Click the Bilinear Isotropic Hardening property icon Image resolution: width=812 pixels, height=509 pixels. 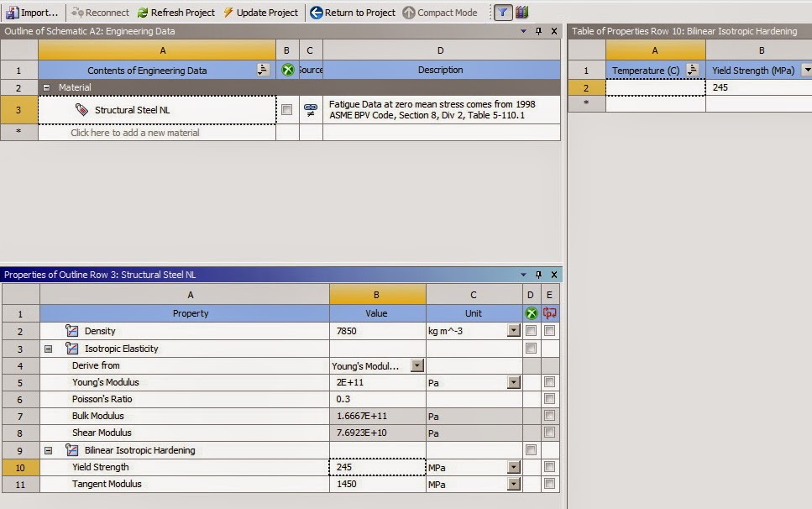coord(72,450)
